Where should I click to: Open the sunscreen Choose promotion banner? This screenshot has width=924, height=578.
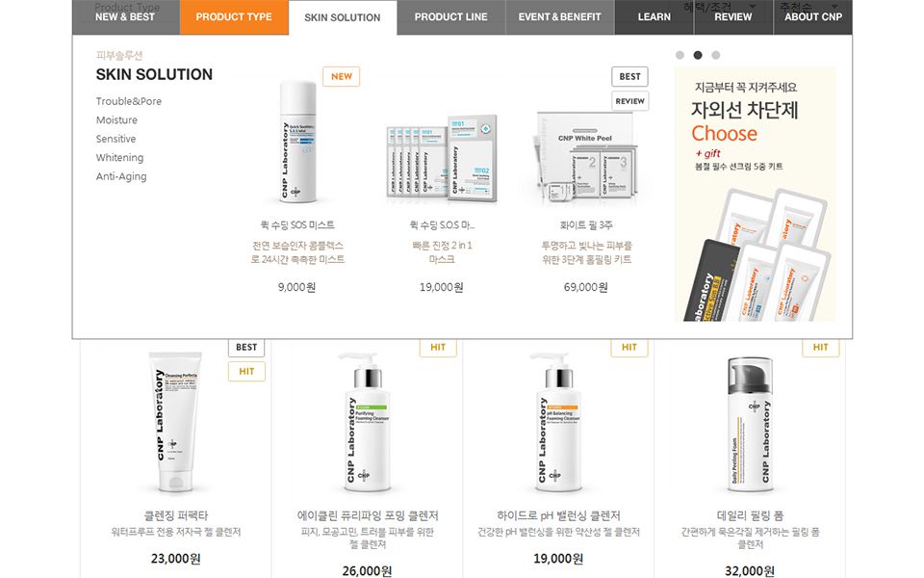(755, 194)
